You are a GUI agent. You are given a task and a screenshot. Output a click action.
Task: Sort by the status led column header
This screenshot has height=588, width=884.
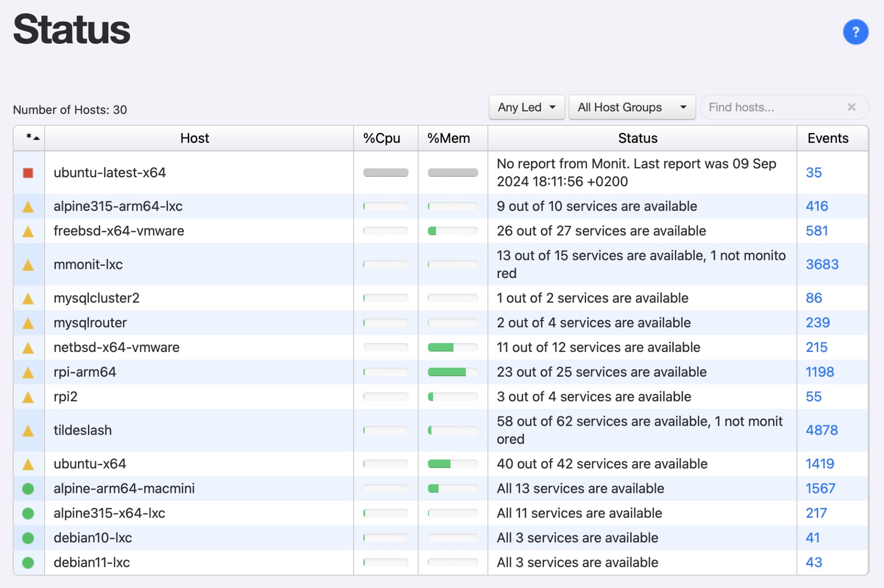29,138
